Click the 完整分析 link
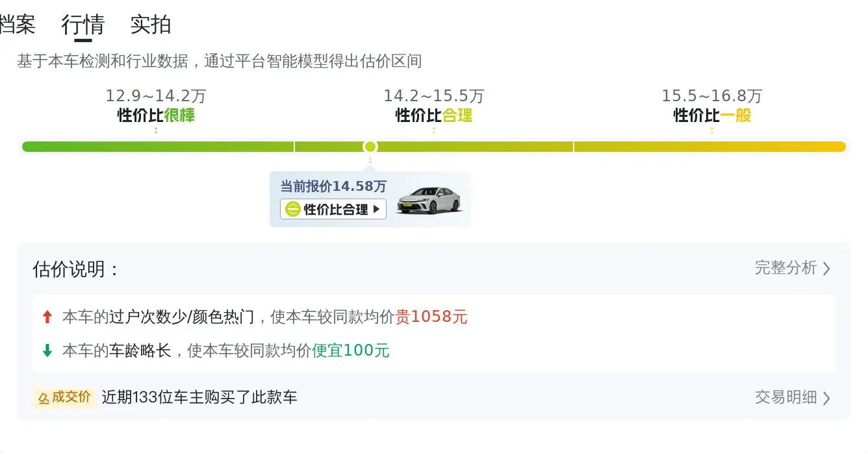The height and width of the screenshot is (453, 868). (x=793, y=268)
